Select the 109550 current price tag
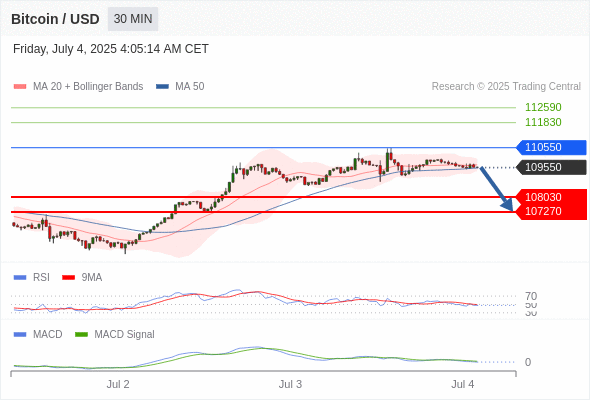Image resolution: width=590 pixels, height=400 pixels. coord(551,167)
